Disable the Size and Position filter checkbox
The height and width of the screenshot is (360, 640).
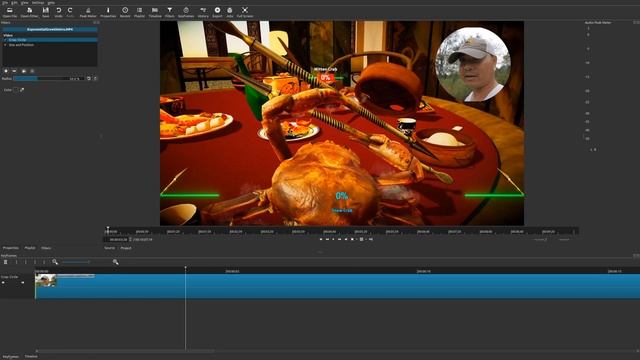[5, 45]
